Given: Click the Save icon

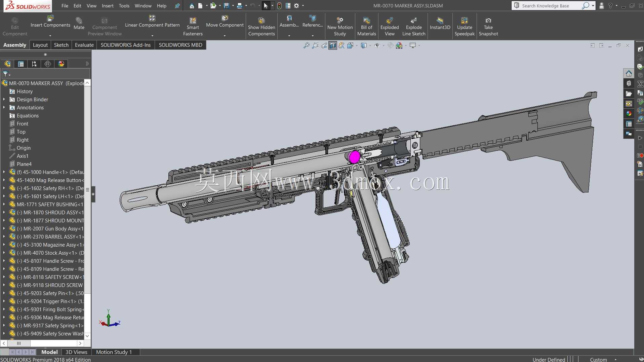Looking at the screenshot, I should click(x=227, y=6).
